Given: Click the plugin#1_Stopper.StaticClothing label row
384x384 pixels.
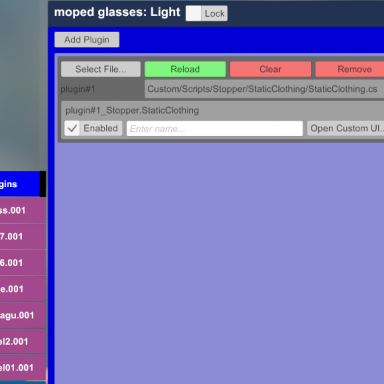Looking at the screenshot, I should [223, 110].
